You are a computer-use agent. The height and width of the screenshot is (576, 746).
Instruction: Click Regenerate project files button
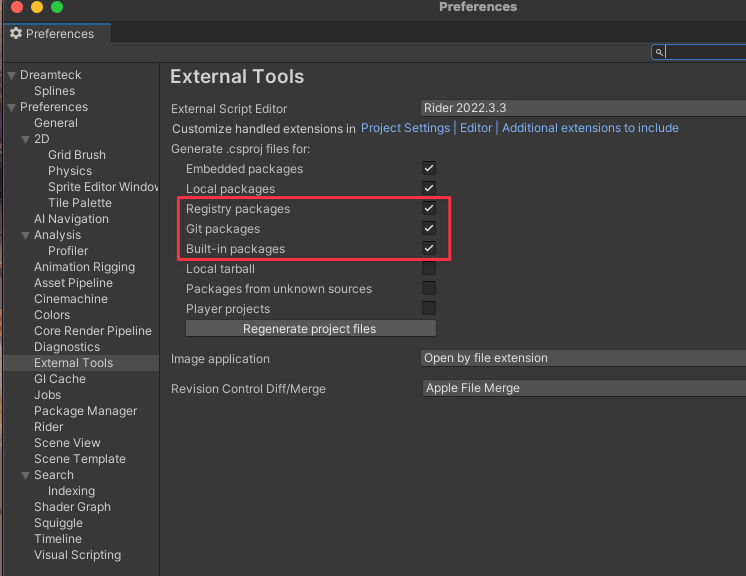point(310,328)
